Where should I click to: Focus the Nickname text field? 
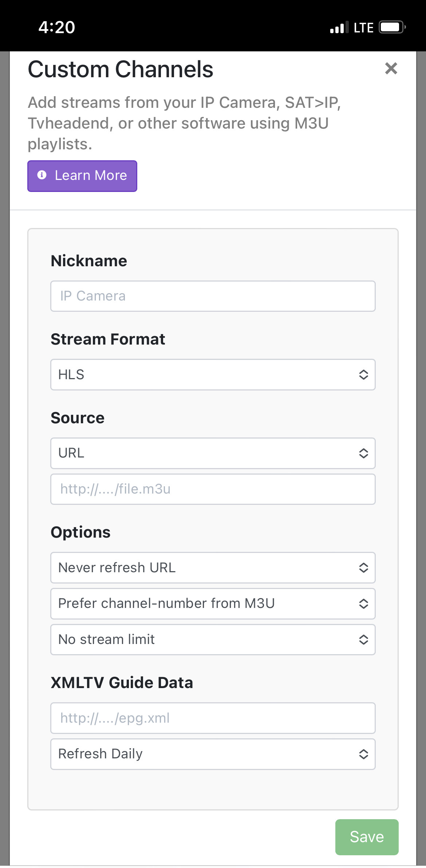tap(213, 296)
